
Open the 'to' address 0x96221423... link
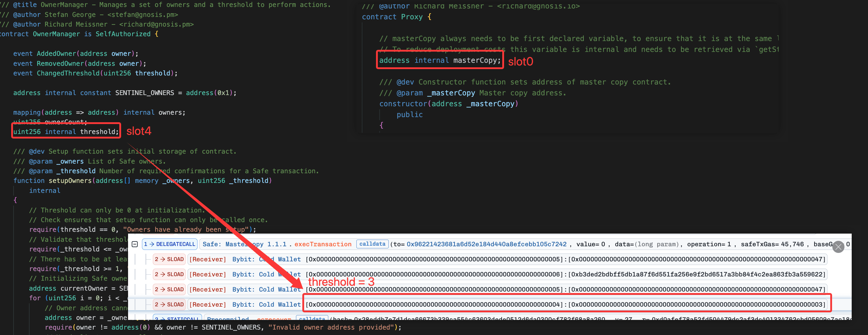pos(486,244)
